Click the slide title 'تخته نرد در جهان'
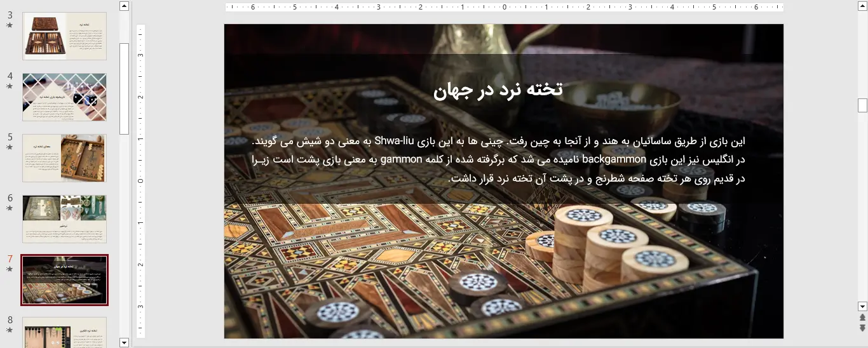The height and width of the screenshot is (348, 868). (x=498, y=90)
